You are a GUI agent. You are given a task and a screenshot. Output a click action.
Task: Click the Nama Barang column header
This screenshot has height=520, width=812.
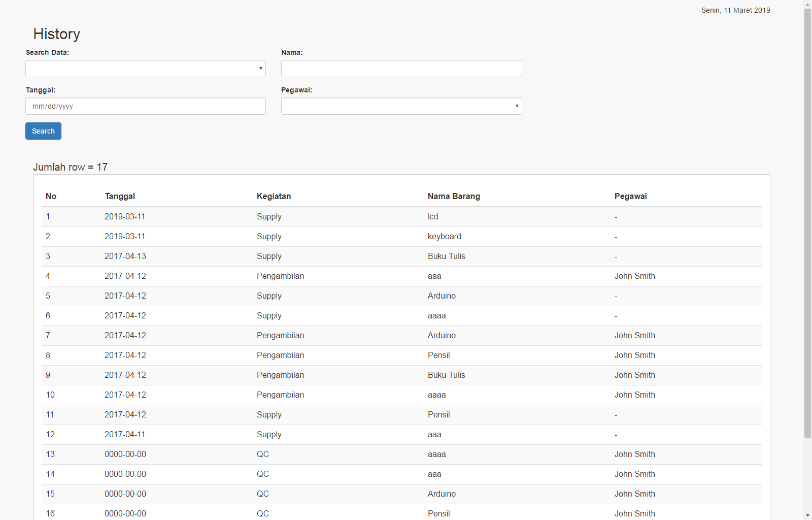coord(454,197)
